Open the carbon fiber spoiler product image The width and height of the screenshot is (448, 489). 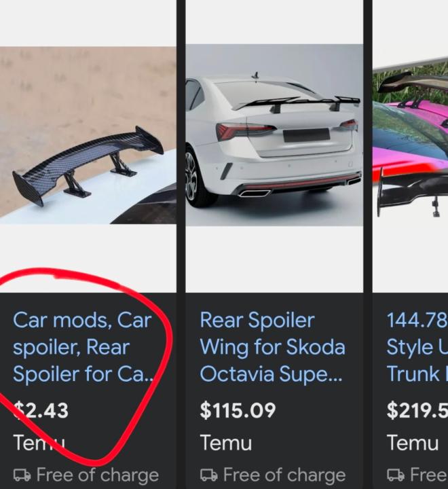click(x=88, y=135)
